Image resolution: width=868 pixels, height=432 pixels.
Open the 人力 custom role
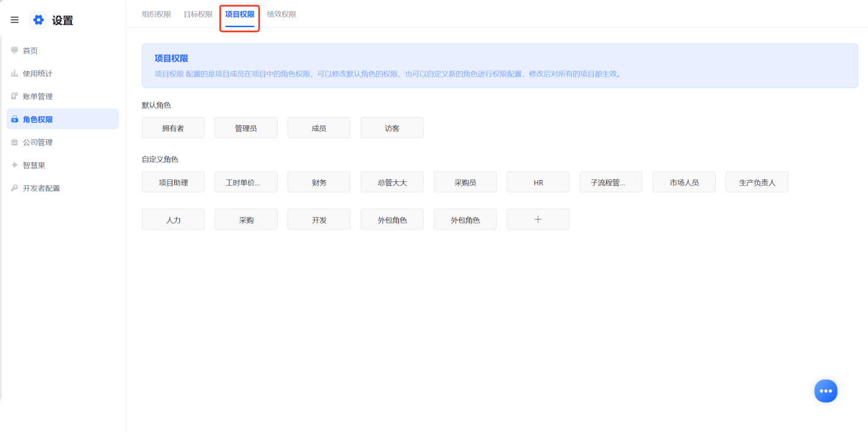(x=173, y=220)
